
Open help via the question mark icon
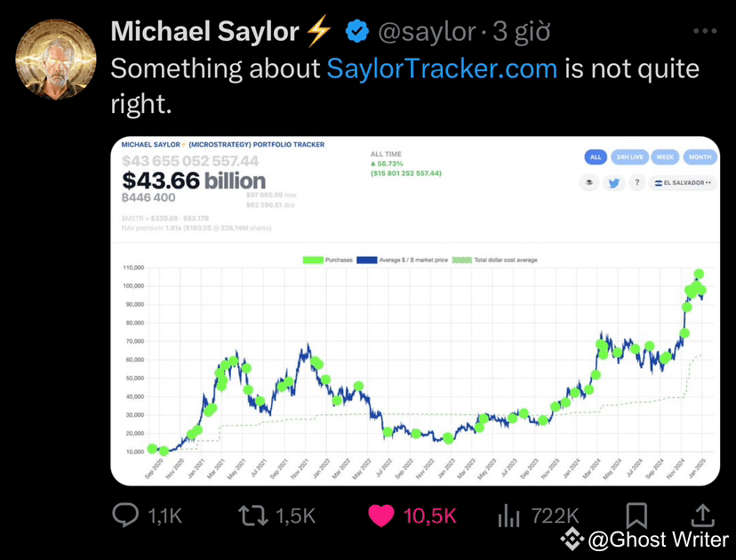click(636, 182)
